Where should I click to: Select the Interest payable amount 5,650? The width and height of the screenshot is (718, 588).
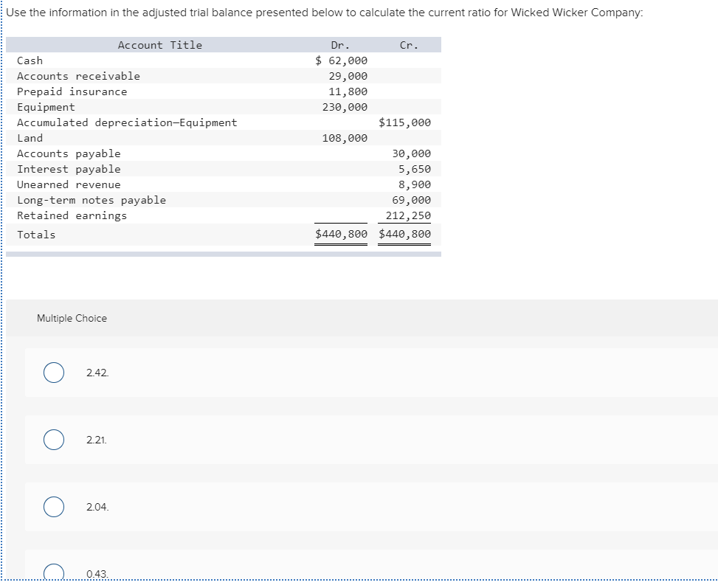pyautogui.click(x=417, y=169)
